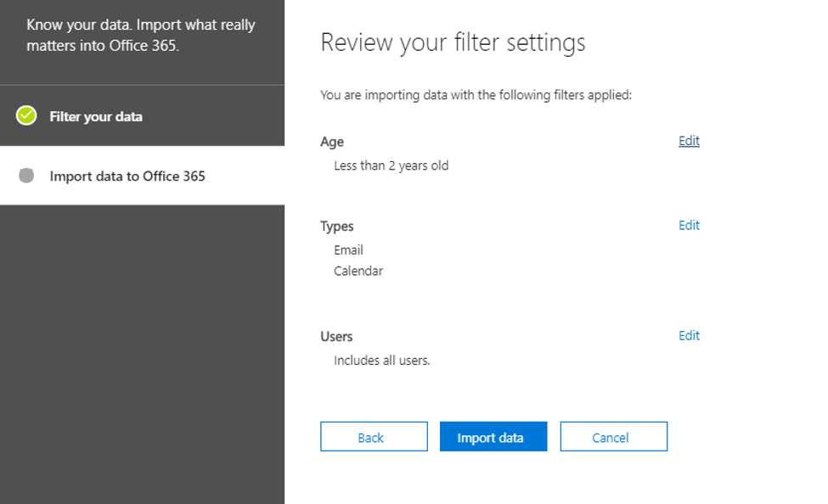Click the You are importing data description line
Image resolution: width=828 pixels, height=504 pixels.
pyautogui.click(x=476, y=95)
